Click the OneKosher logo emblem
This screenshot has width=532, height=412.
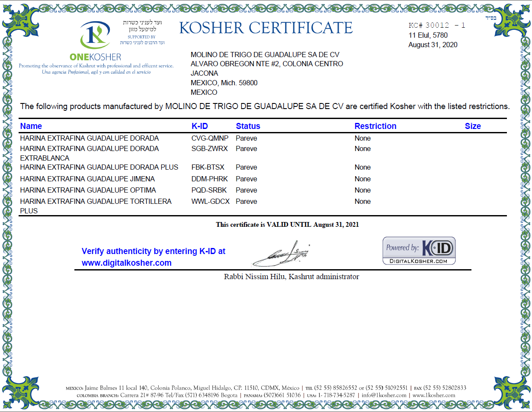point(95,35)
